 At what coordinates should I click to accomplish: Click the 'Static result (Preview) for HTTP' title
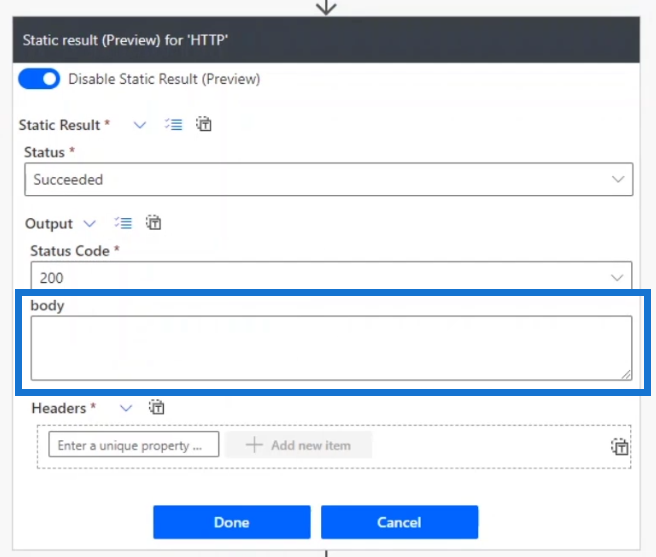pyautogui.click(x=125, y=40)
